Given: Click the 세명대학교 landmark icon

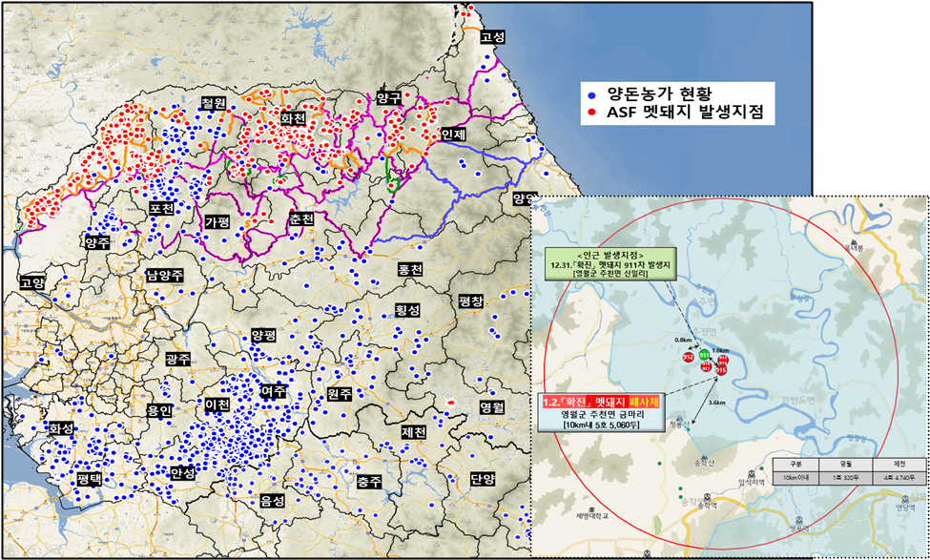Looking at the screenshot, I should coord(591,509).
